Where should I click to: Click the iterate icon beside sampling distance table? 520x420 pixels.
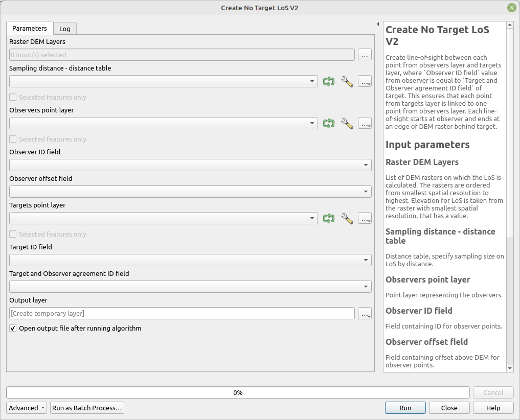329,81
